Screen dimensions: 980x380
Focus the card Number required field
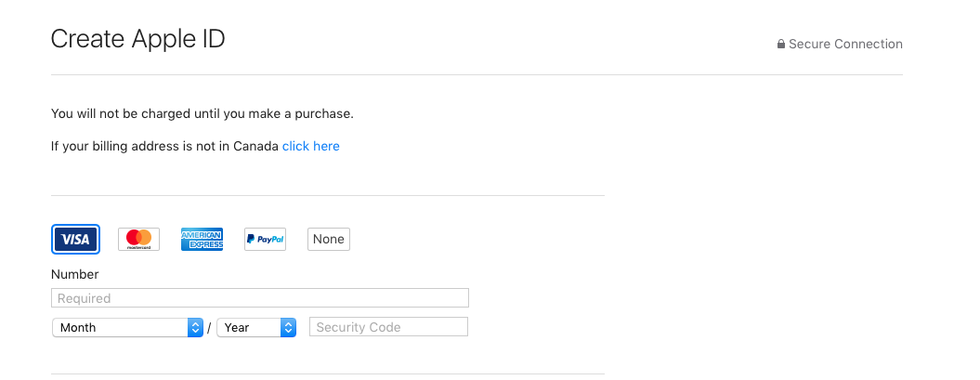point(260,298)
